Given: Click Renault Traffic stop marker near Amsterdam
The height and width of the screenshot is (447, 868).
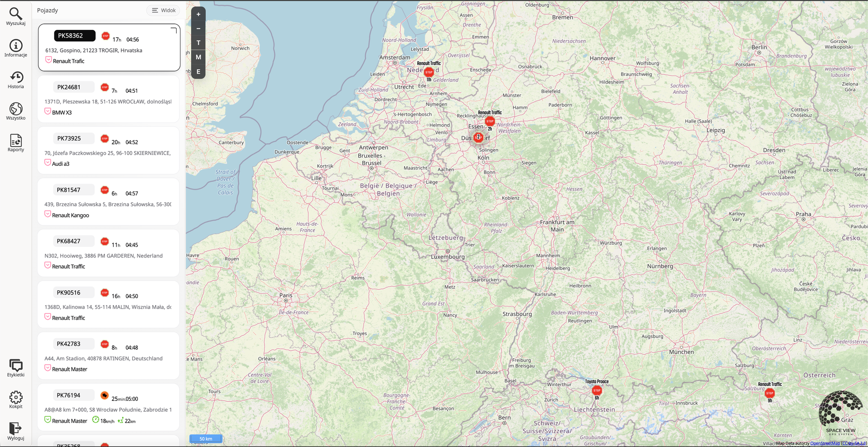Looking at the screenshot, I should point(429,72).
